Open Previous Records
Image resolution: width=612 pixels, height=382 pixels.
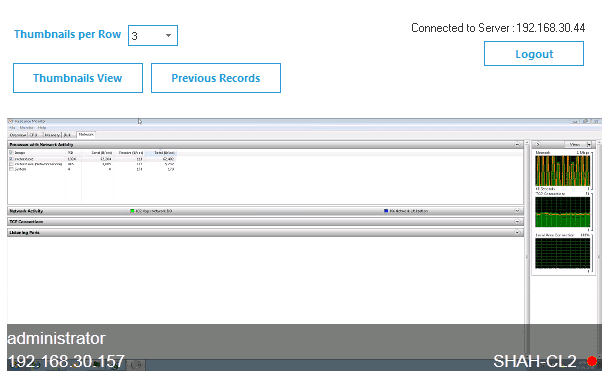[216, 78]
